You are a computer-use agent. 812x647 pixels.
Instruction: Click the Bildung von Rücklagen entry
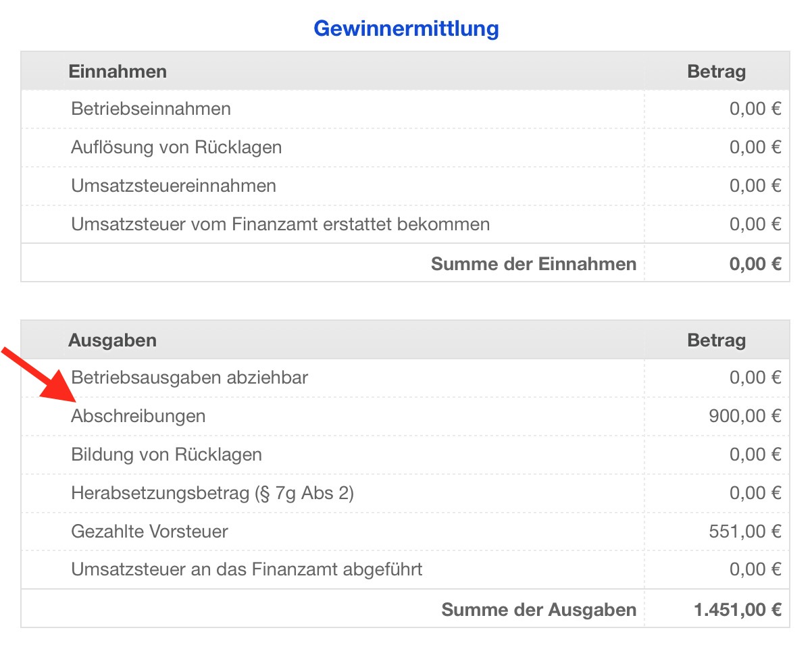pyautogui.click(x=166, y=455)
